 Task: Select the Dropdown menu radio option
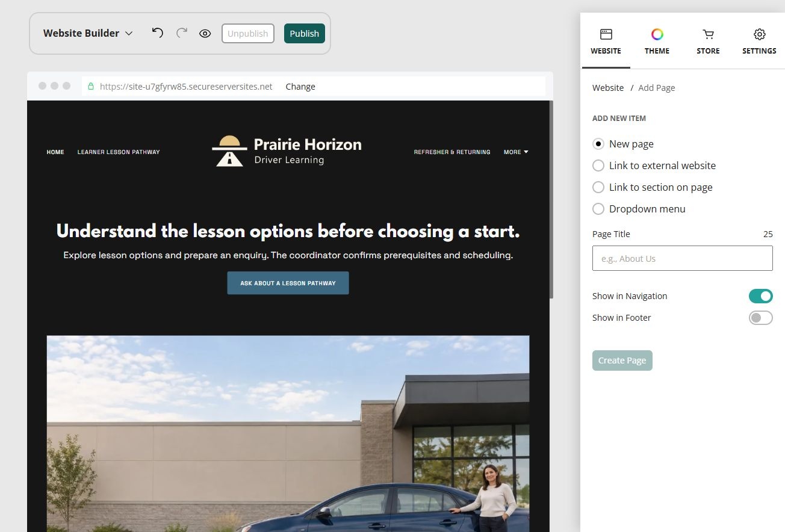(x=598, y=209)
